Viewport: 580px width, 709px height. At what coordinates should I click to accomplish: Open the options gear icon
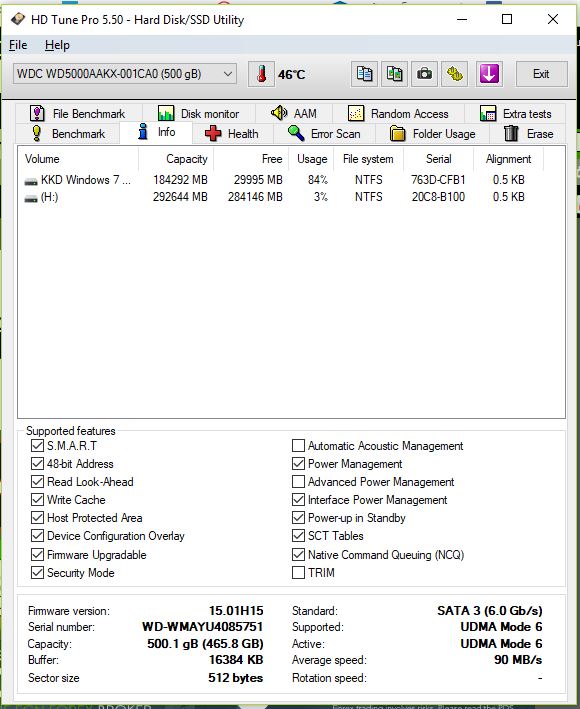(454, 74)
